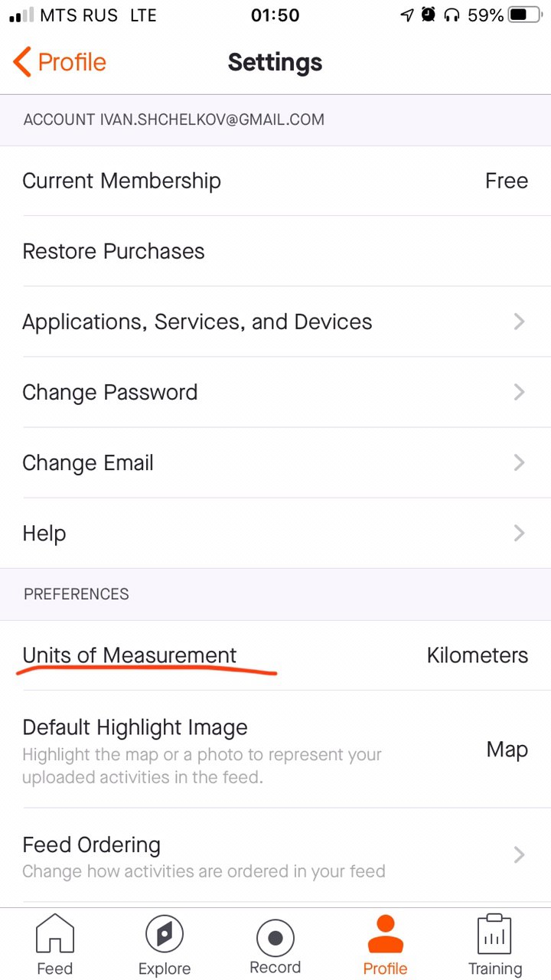Tap the location arrow status icon
This screenshot has height=980, width=551.
coord(407,15)
